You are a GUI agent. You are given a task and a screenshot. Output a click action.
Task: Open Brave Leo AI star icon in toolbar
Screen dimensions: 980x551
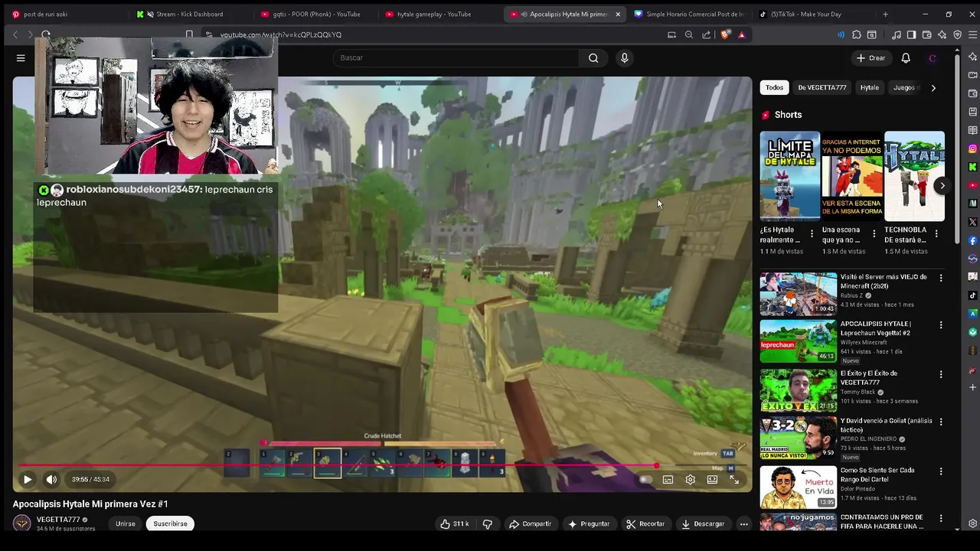pyautogui.click(x=942, y=34)
